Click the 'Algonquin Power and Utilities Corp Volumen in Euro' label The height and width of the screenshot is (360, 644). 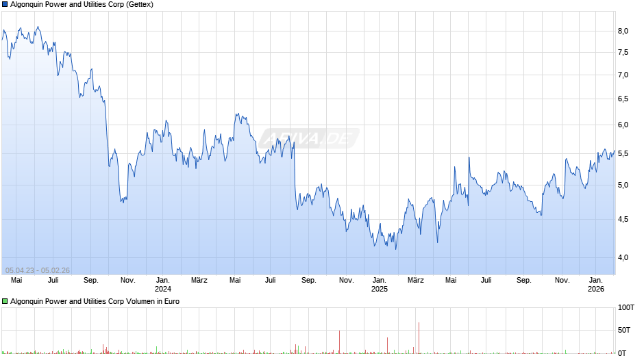pyautogui.click(x=95, y=301)
